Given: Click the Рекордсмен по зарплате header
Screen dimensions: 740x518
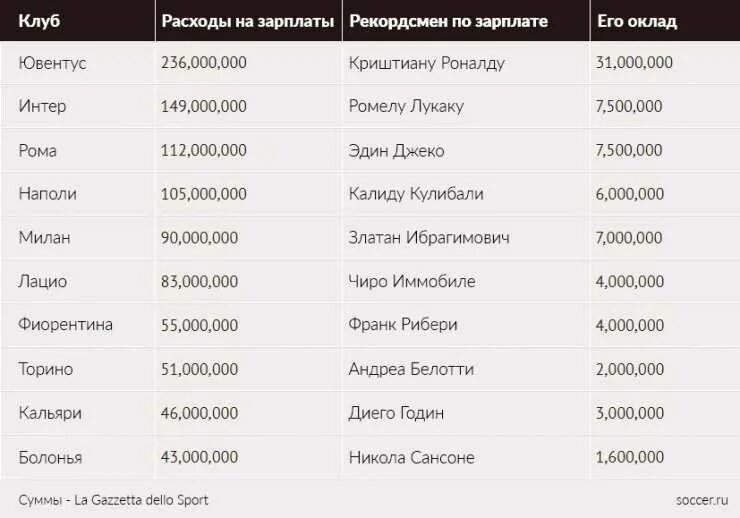Looking at the screenshot, I should [448, 21].
